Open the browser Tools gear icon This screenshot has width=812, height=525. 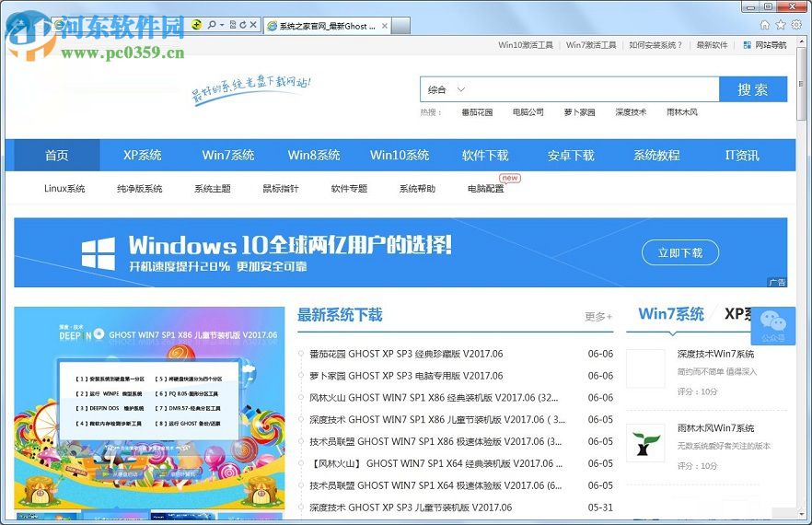tap(796, 25)
